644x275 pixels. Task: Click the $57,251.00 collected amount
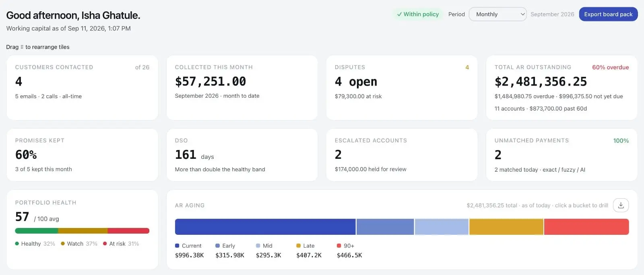(x=211, y=82)
